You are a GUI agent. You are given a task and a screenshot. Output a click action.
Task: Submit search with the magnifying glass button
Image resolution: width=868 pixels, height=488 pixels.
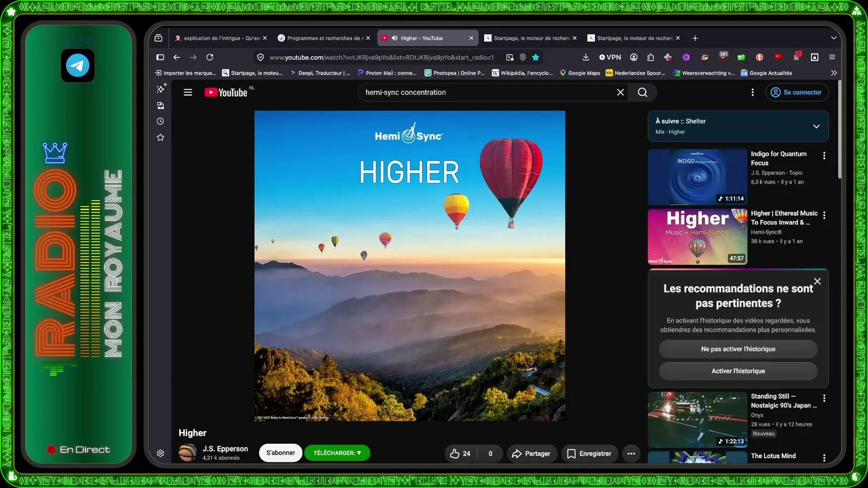click(x=642, y=92)
